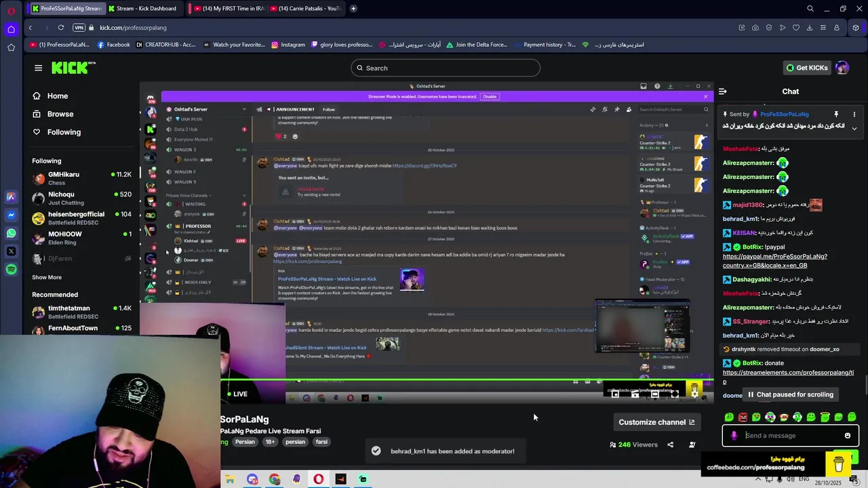Open Following in the Kick sidebar
The height and width of the screenshot is (488, 868).
[x=64, y=132]
